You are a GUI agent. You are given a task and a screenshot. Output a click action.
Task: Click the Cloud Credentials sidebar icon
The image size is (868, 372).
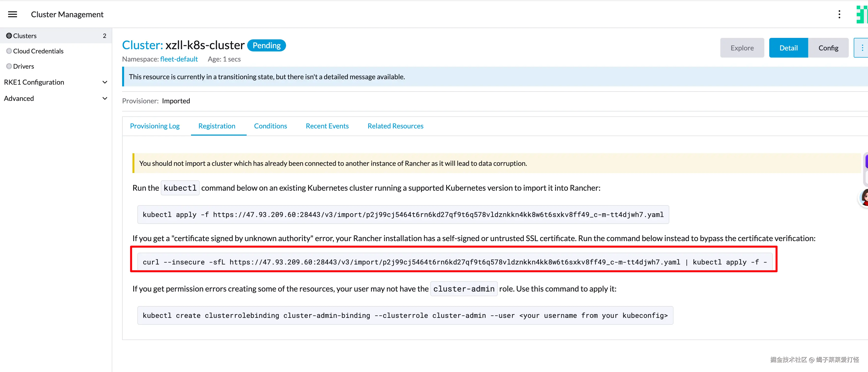click(x=9, y=51)
